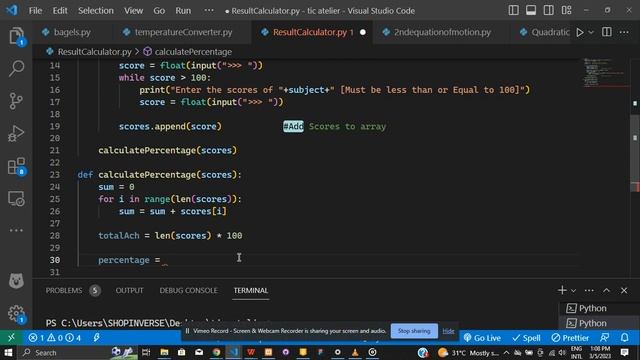
Task: Click the Spell status bar item
Action: tap(526, 338)
